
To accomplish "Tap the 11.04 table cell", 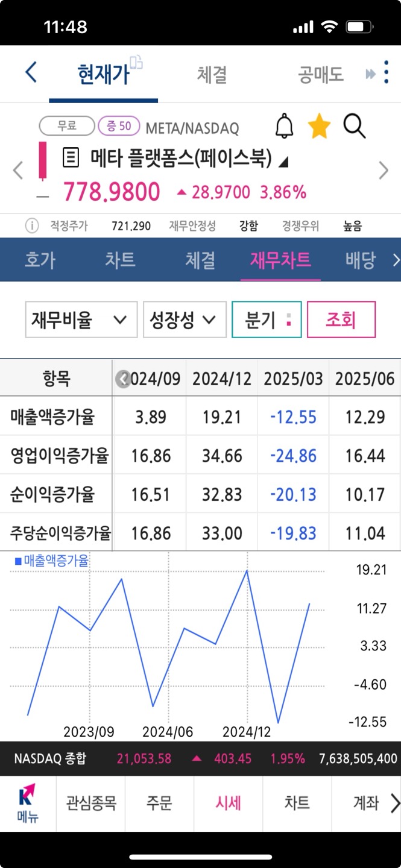I will pos(365,533).
